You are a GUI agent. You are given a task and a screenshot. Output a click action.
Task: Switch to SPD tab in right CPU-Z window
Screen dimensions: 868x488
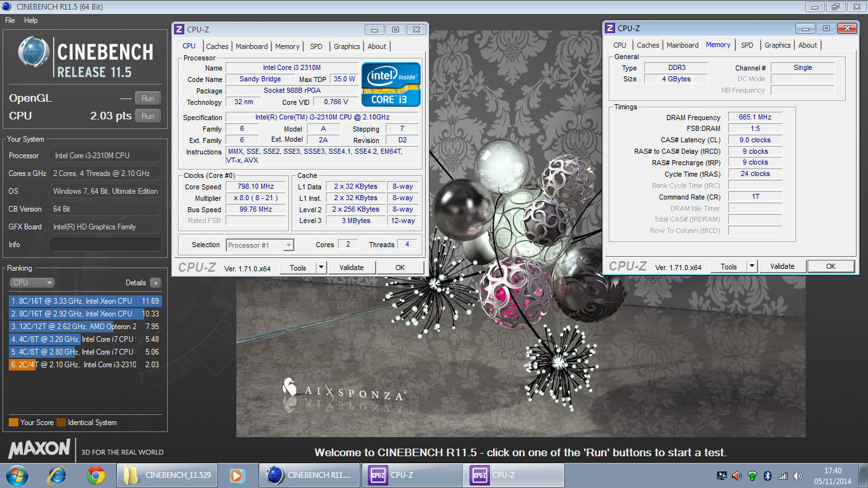tap(747, 45)
